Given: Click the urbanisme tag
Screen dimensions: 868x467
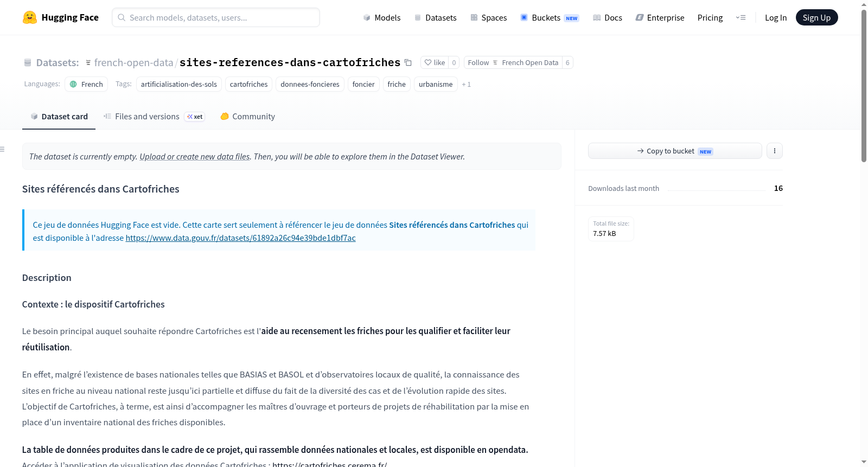Looking at the screenshot, I should (436, 84).
